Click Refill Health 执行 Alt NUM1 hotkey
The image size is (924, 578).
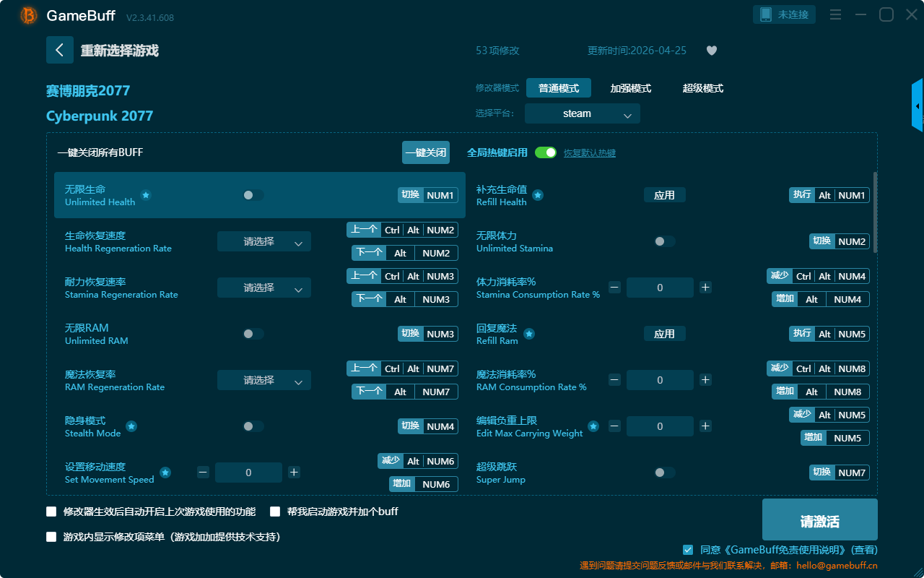pyautogui.click(x=829, y=195)
